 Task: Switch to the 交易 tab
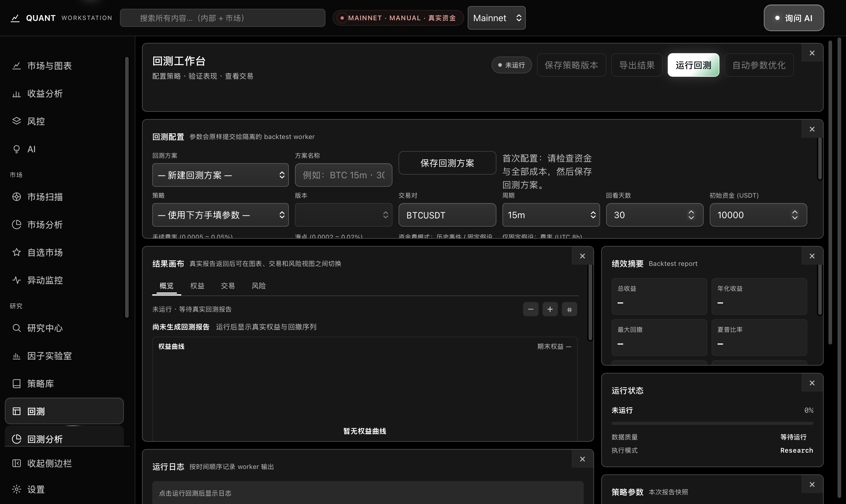tap(228, 286)
